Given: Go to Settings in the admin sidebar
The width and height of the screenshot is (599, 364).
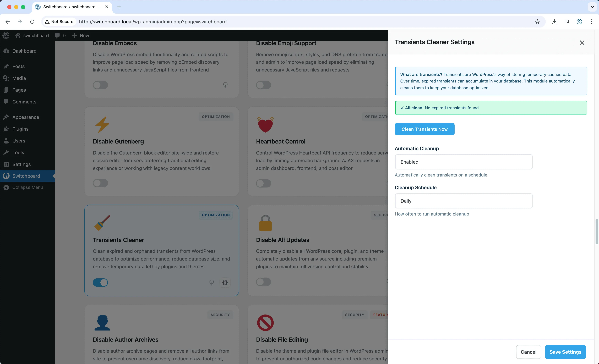Looking at the screenshot, I should click(21, 164).
